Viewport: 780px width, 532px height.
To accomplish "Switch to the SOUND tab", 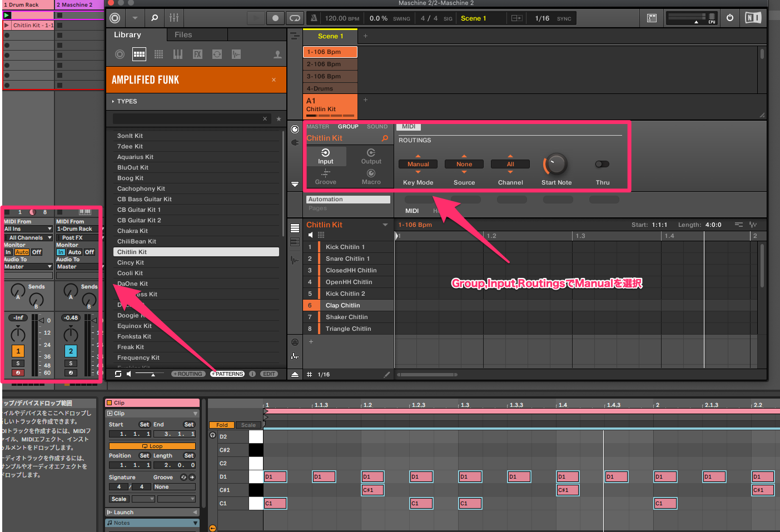I will point(377,127).
